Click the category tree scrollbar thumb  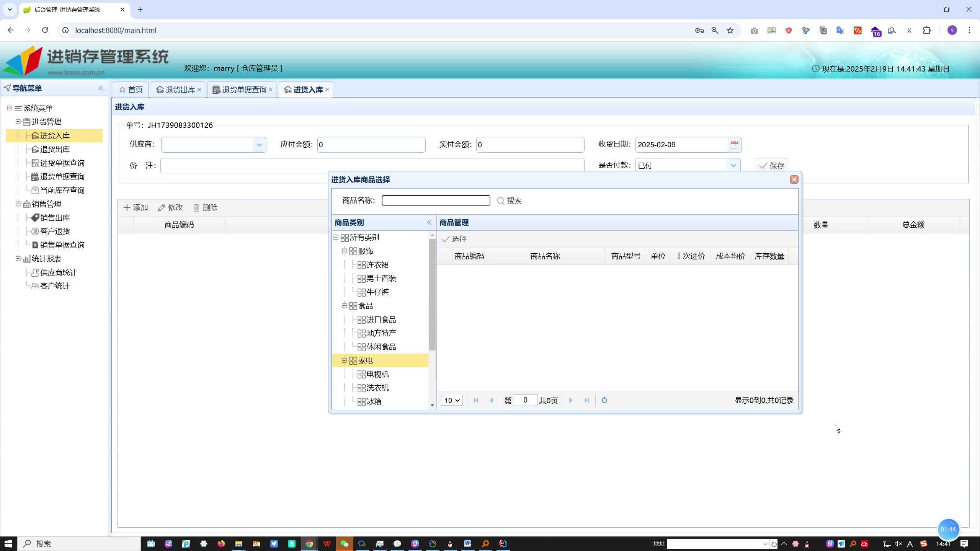click(432, 295)
